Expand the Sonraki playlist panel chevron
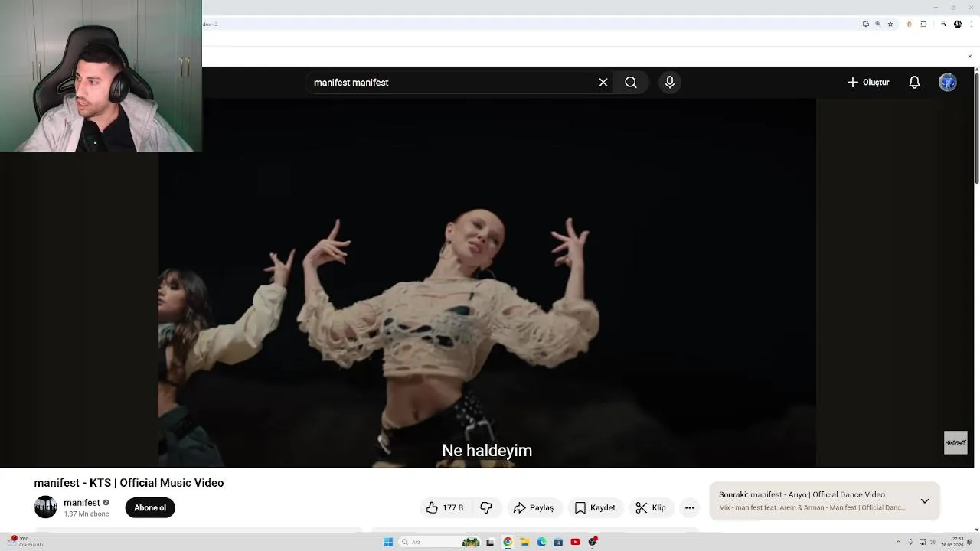This screenshot has width=980, height=551. (x=925, y=501)
